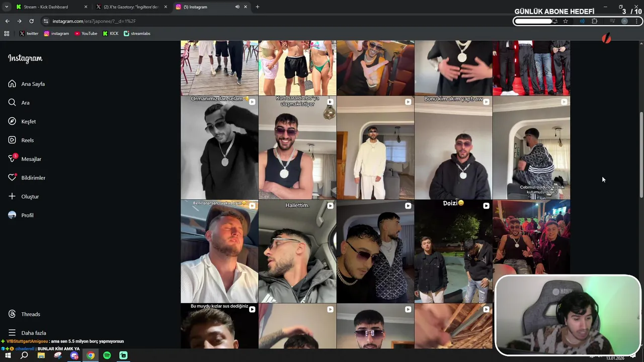Open Snipping Tool from taskbar

pos(58,355)
